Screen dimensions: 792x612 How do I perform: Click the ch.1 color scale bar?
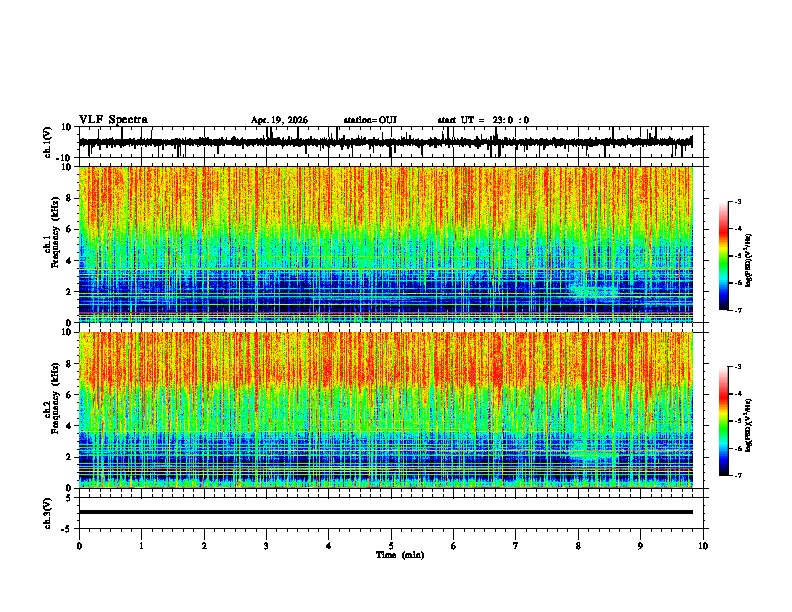[x=723, y=256]
